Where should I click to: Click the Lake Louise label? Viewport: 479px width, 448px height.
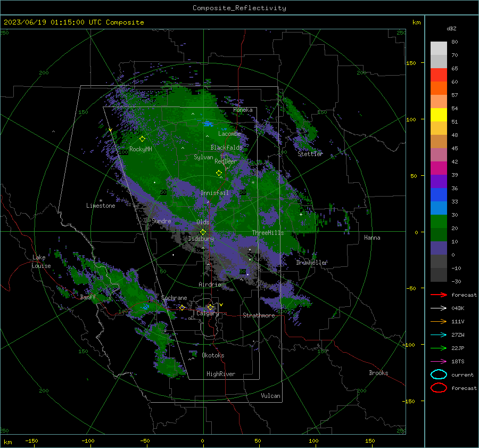pyautogui.click(x=41, y=262)
